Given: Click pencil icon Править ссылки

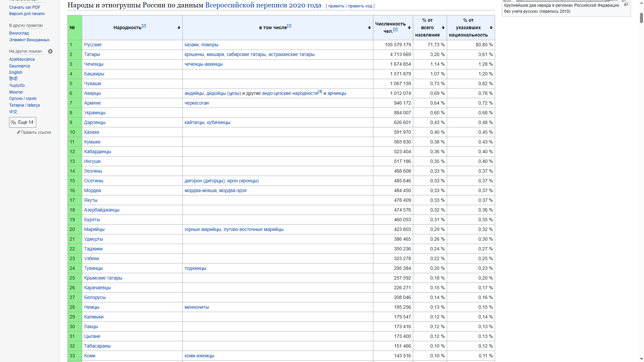Looking at the screenshot, I should tap(19, 132).
